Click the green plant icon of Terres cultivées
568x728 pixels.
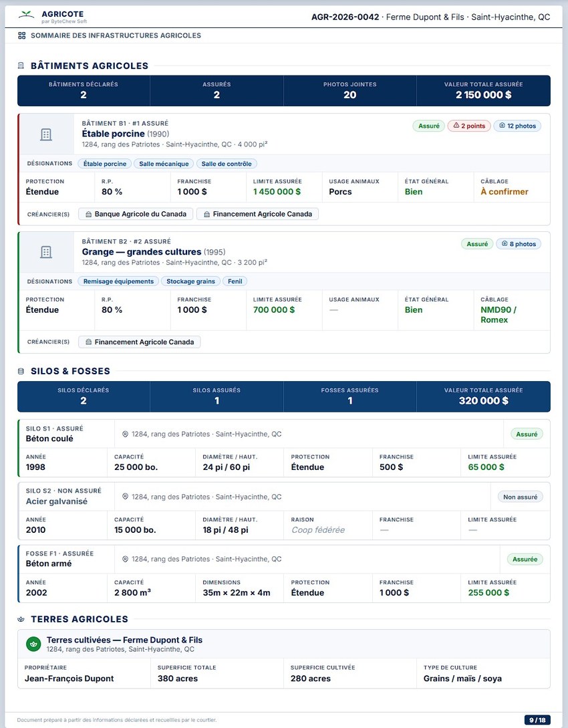[x=33, y=644]
